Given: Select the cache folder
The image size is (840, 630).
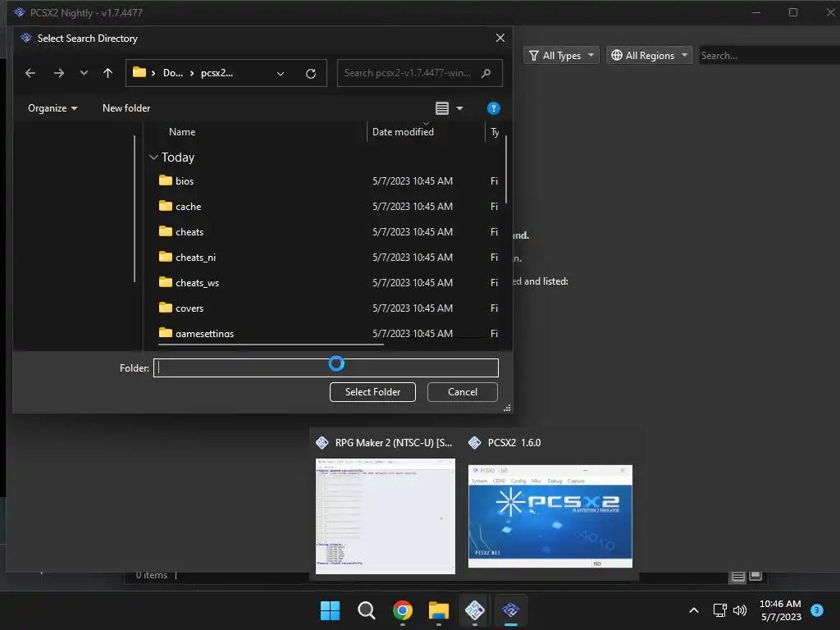Looking at the screenshot, I should (180, 206).
